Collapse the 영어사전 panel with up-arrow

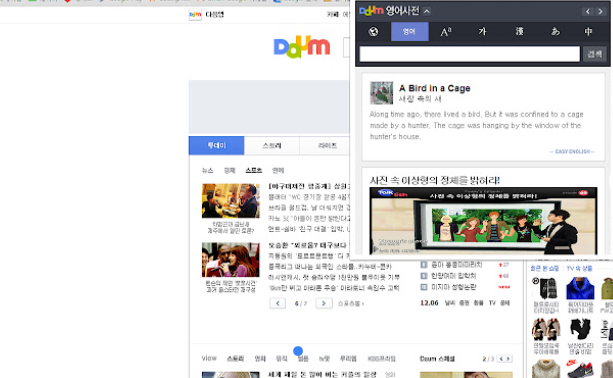[427, 11]
